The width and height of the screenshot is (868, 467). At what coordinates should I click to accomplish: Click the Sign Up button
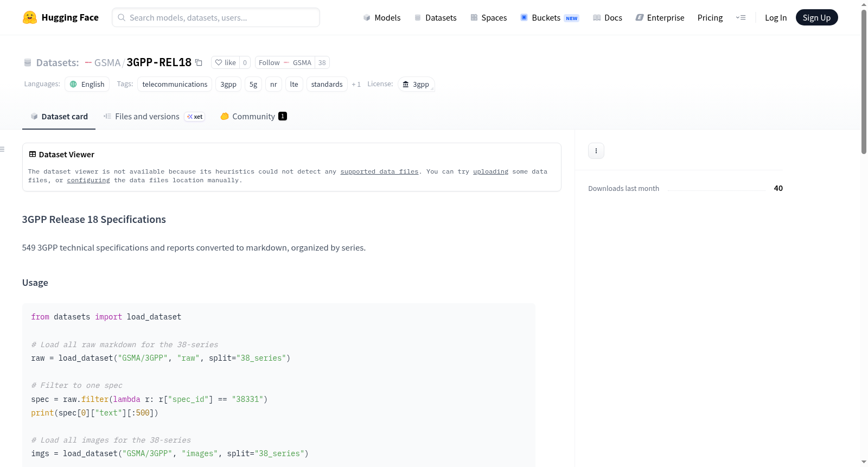coord(816,17)
